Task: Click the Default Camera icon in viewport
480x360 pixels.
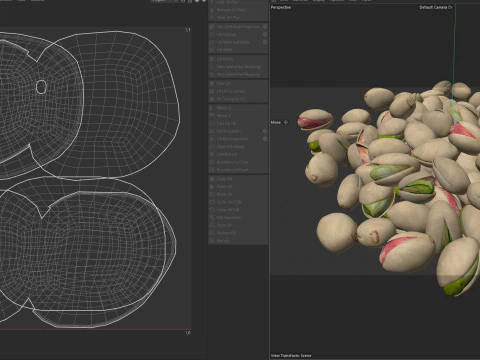Action: 450,7
